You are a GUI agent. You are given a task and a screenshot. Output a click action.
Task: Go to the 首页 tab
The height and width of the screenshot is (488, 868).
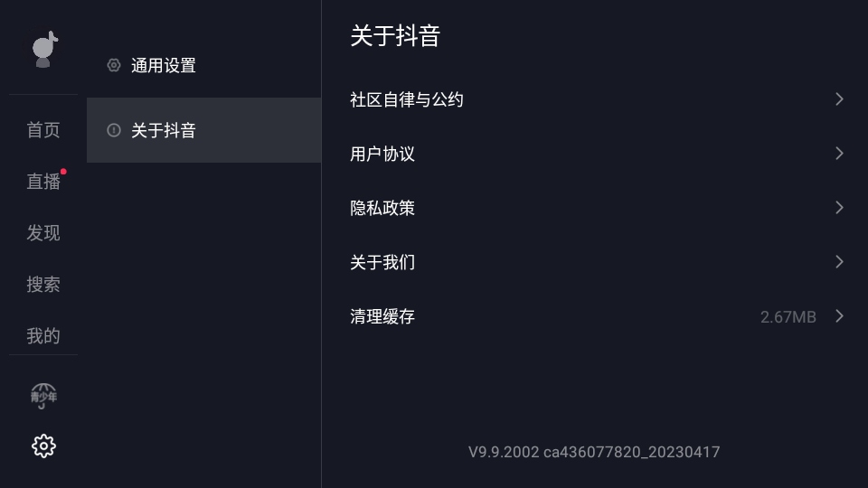click(43, 130)
